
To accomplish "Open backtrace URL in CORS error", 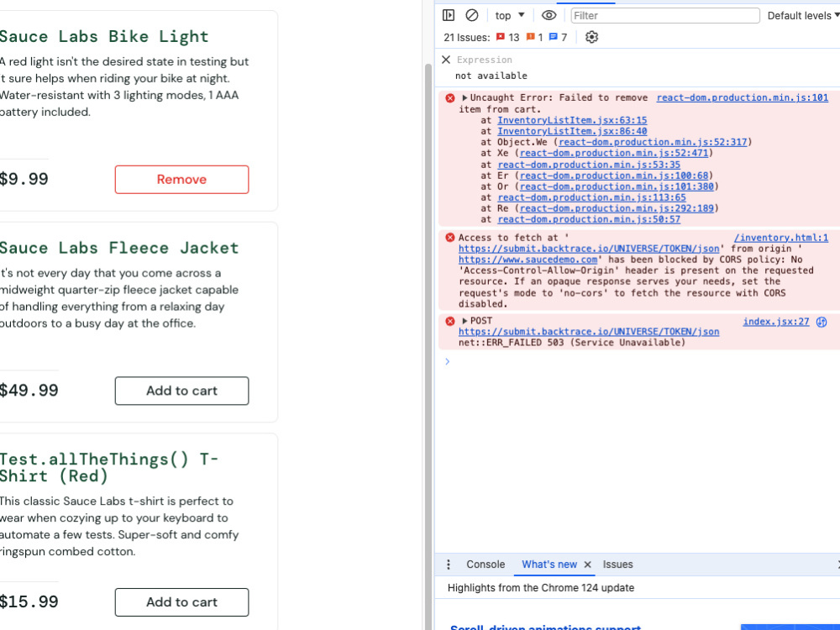I will click(589, 249).
